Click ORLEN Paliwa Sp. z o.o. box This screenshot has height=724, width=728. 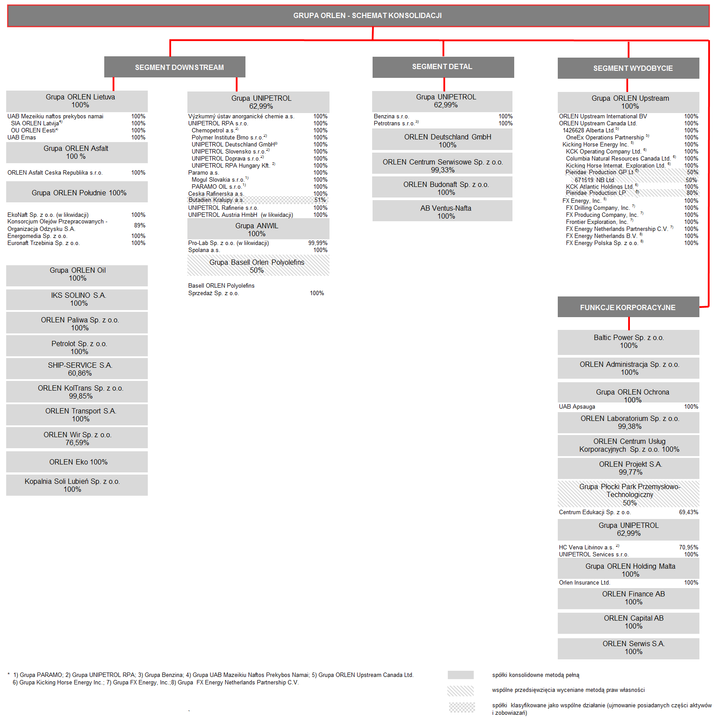[x=77, y=323]
